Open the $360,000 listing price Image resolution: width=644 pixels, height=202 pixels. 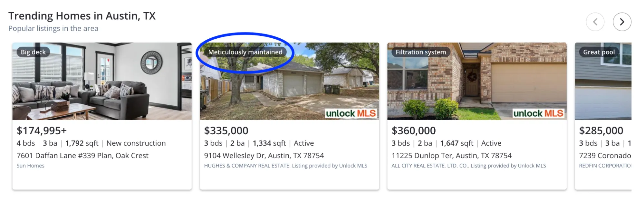tap(414, 130)
